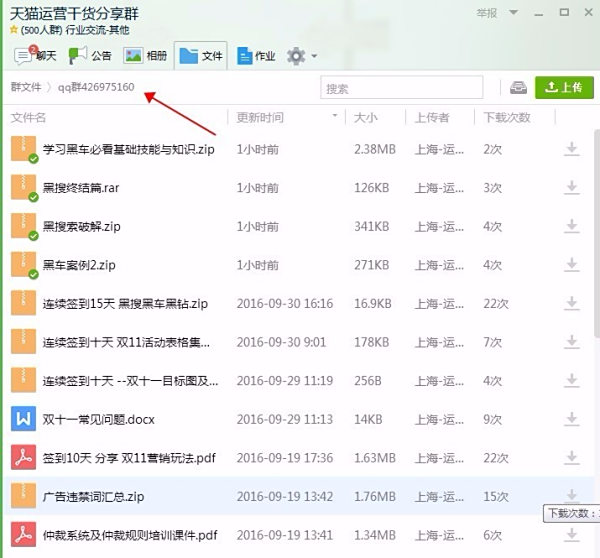Image resolution: width=600 pixels, height=558 pixels.
Task: Download 广告违禁词汇总.zip
Action: pos(572,495)
